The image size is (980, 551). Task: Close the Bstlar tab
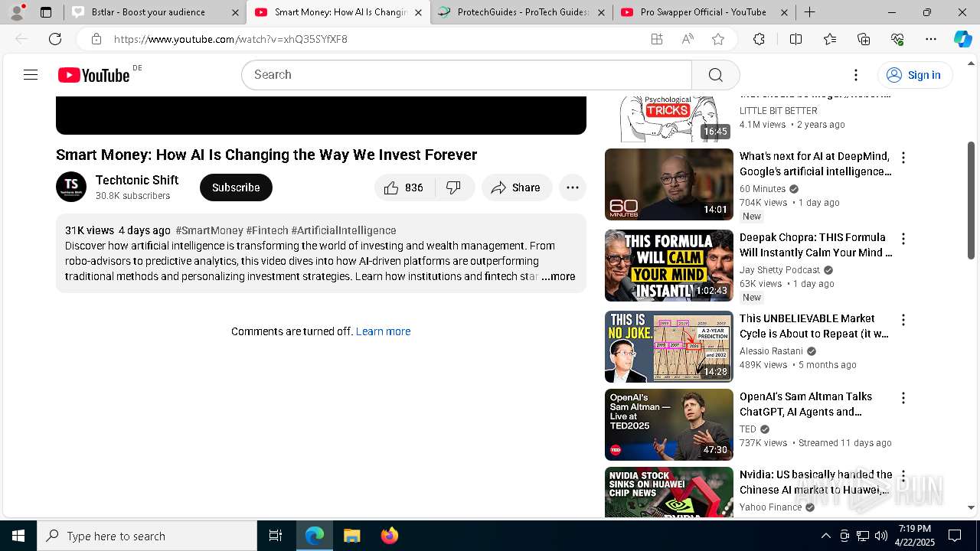click(235, 12)
